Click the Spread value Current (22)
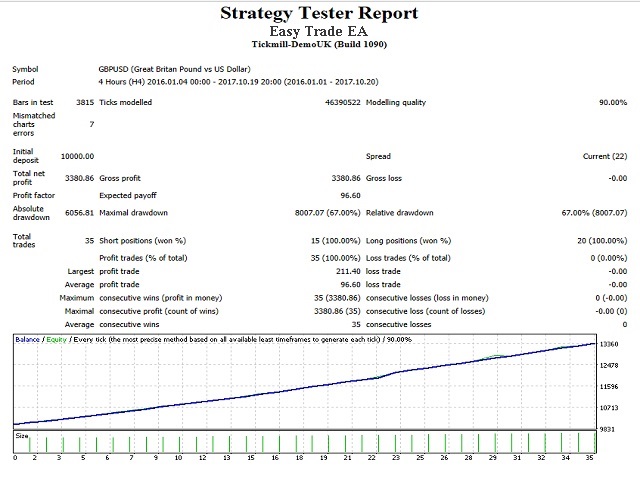 point(605,156)
